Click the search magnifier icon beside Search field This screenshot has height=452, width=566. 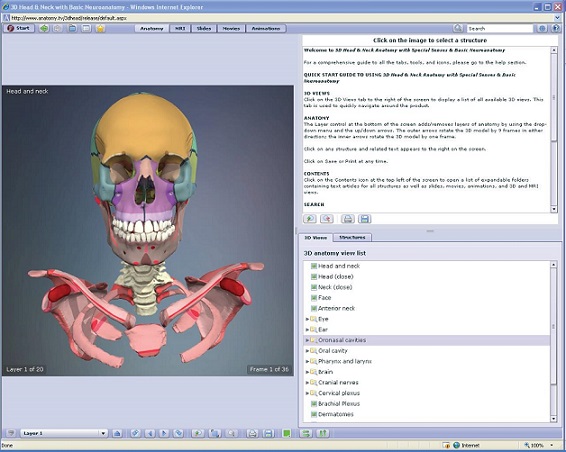(x=458, y=28)
